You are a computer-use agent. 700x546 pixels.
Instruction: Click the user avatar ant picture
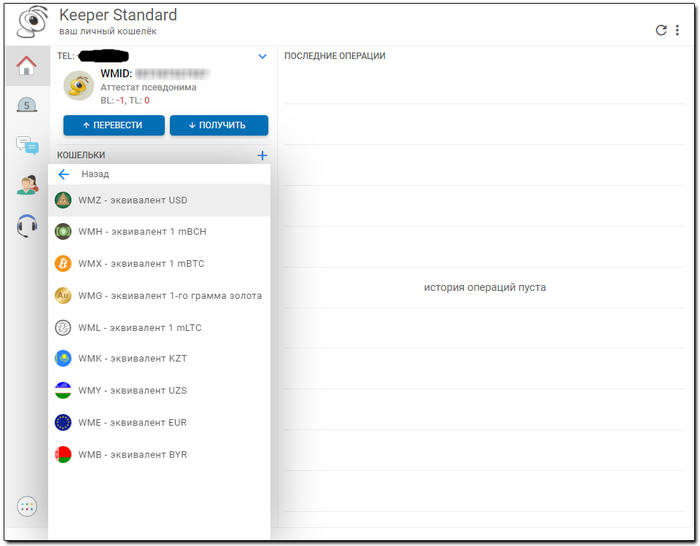[x=79, y=85]
